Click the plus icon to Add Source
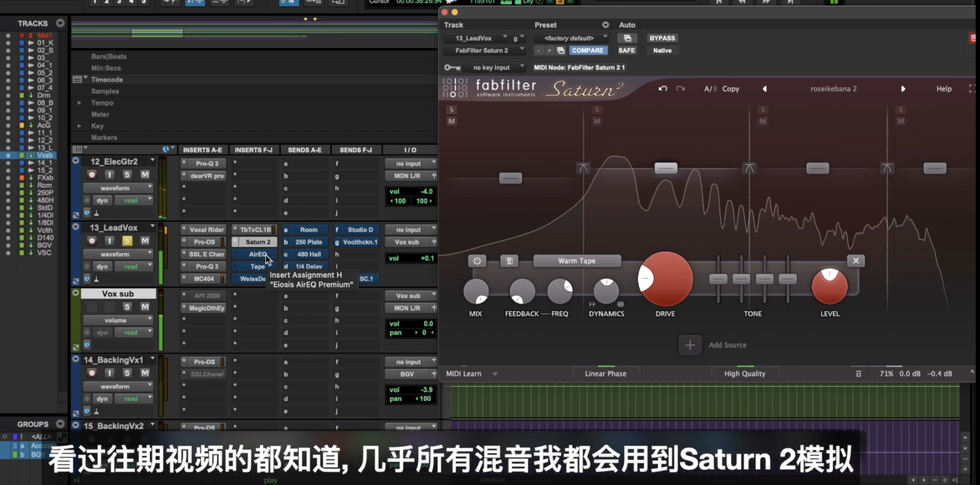Image resolution: width=980 pixels, height=485 pixels. [x=690, y=345]
